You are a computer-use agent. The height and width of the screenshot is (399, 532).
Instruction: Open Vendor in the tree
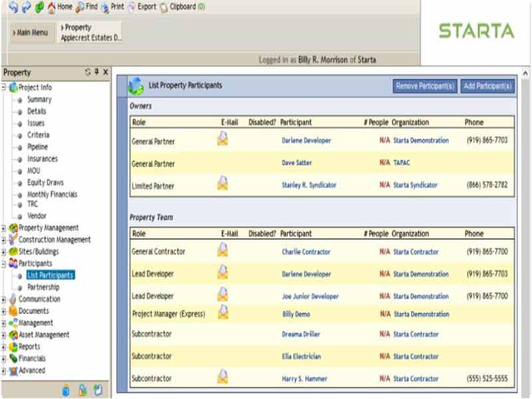click(x=37, y=215)
